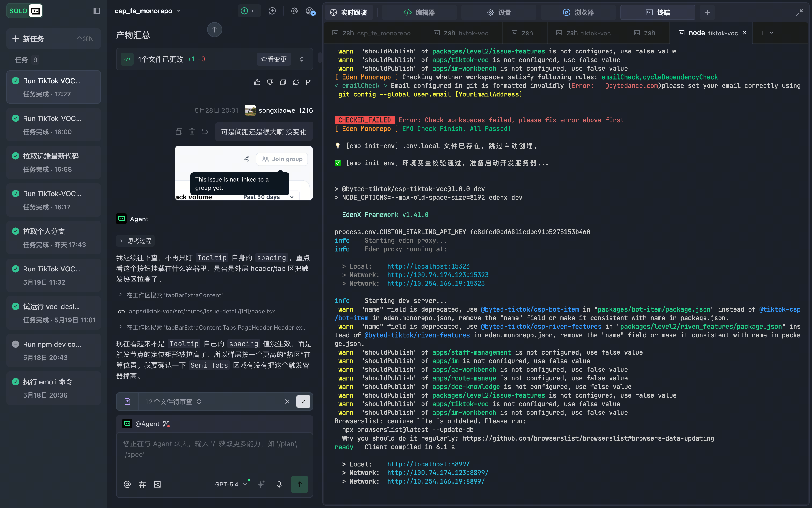Open task 拉取远端最新代码

[x=54, y=163]
